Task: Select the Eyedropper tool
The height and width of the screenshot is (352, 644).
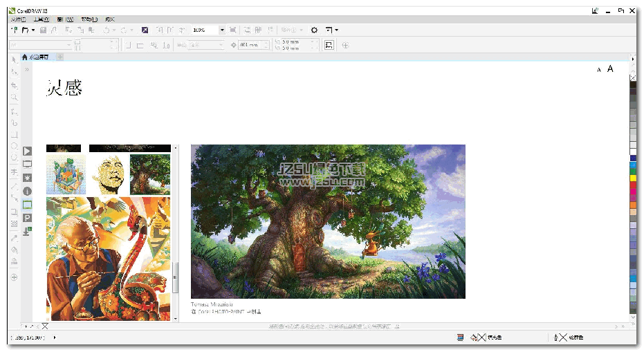Action: tap(14, 238)
